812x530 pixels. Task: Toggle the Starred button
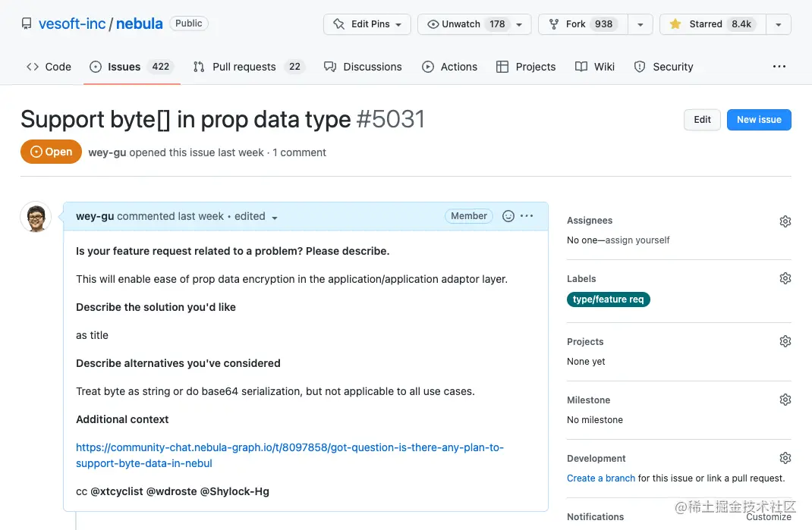pos(713,24)
